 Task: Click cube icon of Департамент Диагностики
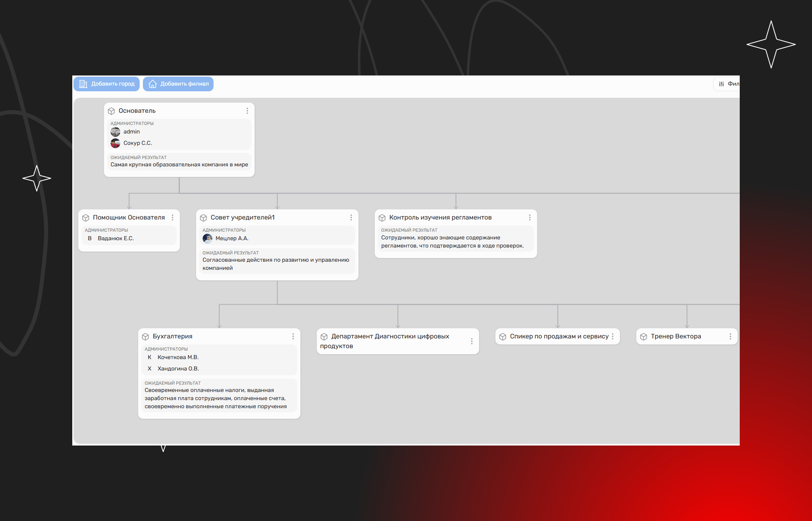(x=324, y=336)
